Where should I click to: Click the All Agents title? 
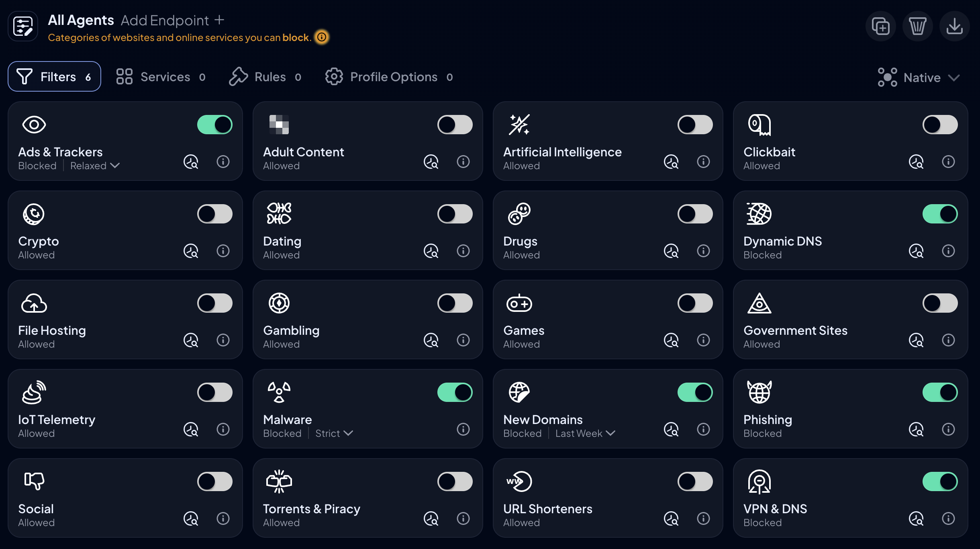coord(81,20)
